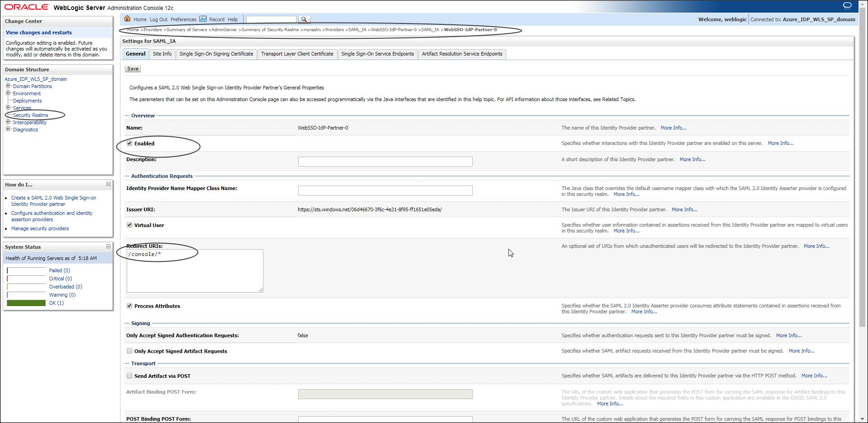Click the Critical (0) status link
Viewport: 868px width, 423px height.
60,279
